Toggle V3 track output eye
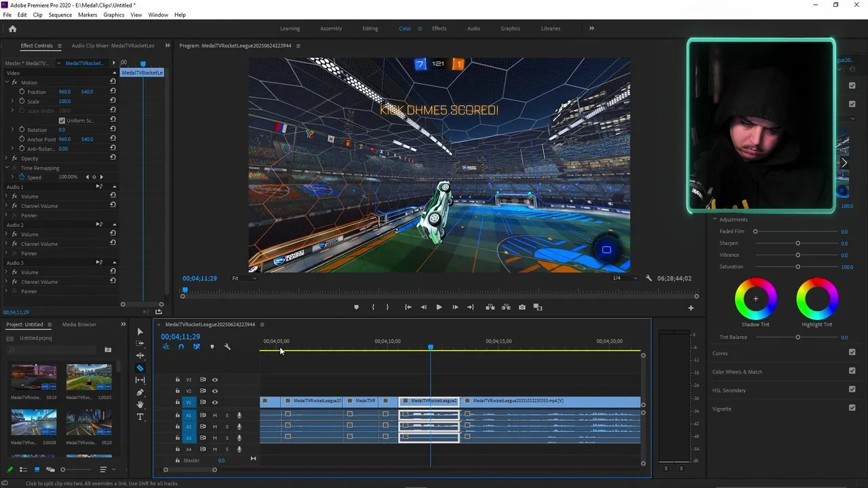The height and width of the screenshot is (488, 868). (x=215, y=380)
